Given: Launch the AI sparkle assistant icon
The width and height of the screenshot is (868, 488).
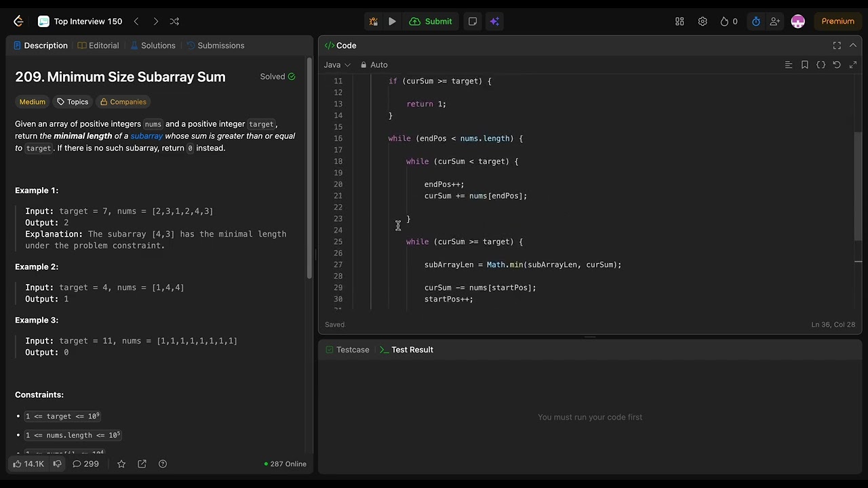Looking at the screenshot, I should click(494, 21).
